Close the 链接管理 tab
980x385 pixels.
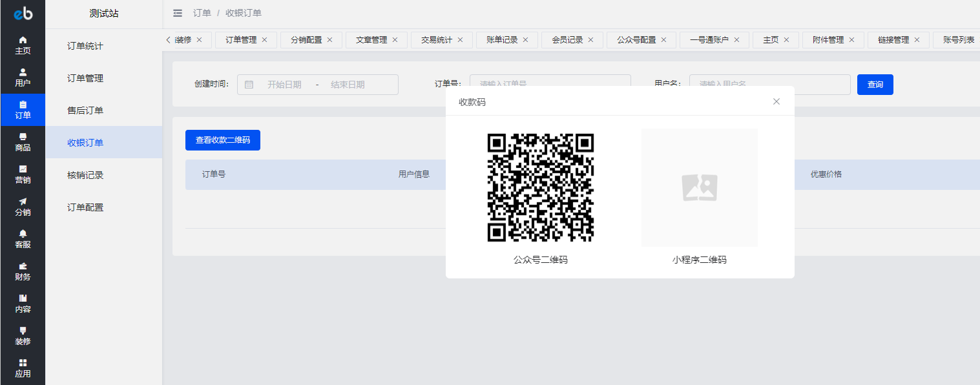pyautogui.click(x=917, y=40)
